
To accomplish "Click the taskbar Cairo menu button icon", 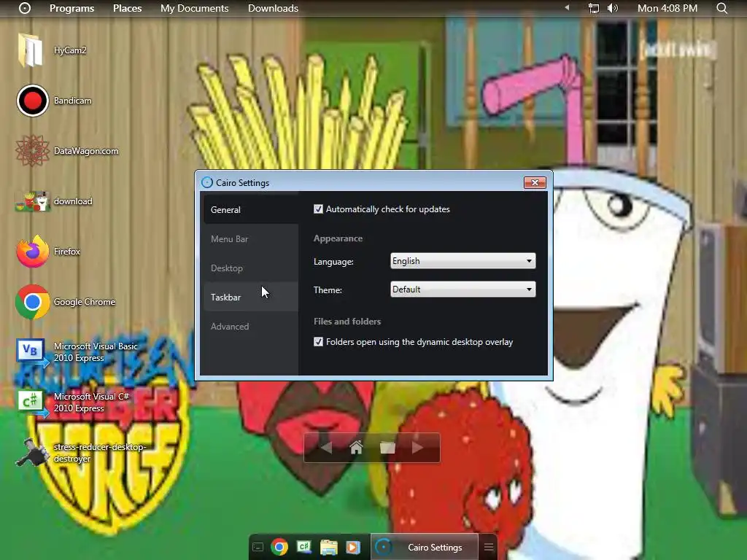I will (258, 547).
